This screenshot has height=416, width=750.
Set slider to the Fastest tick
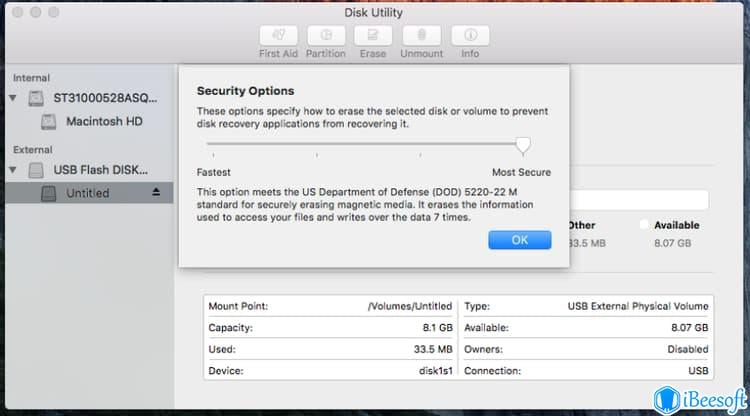213,155
